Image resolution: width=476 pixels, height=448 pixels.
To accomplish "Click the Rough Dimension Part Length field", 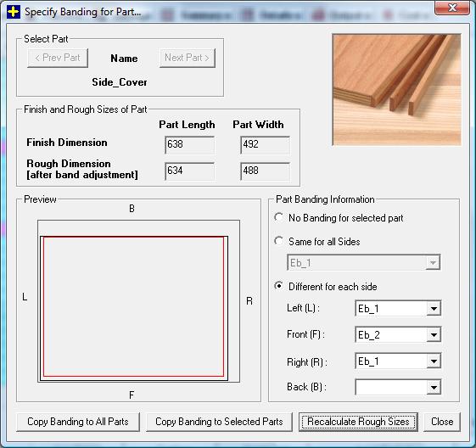I will 190,171.
